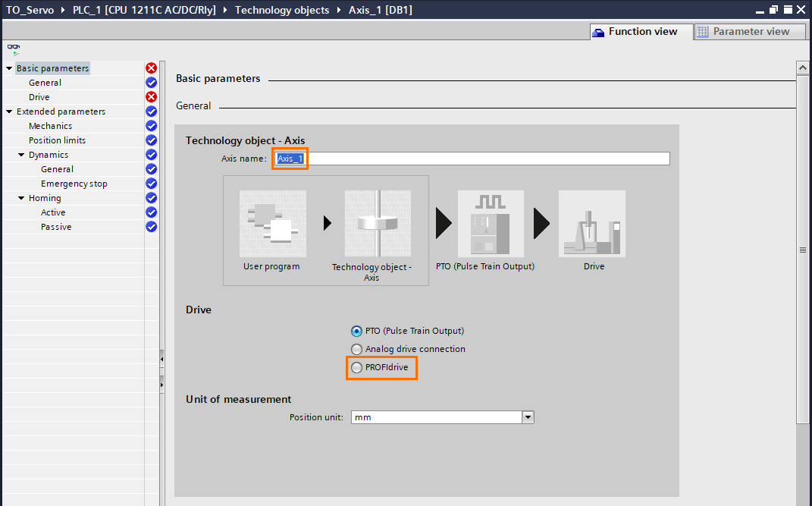Collapse the Homing tree node
Screen dimensions: 812x506
tap(21, 198)
